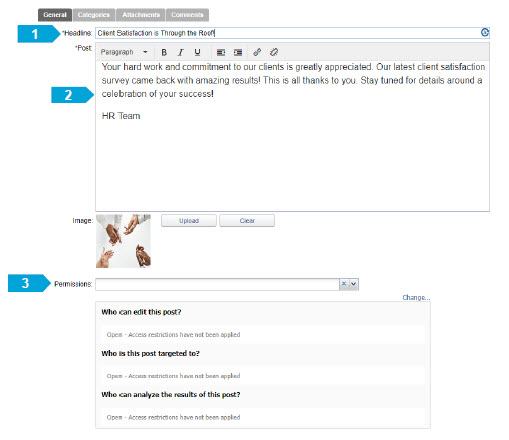Click the round icon at Headline field end

coord(485,32)
